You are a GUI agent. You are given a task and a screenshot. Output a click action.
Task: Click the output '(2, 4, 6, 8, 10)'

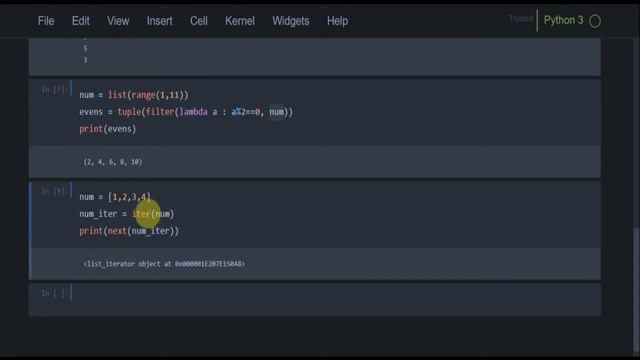point(113,162)
